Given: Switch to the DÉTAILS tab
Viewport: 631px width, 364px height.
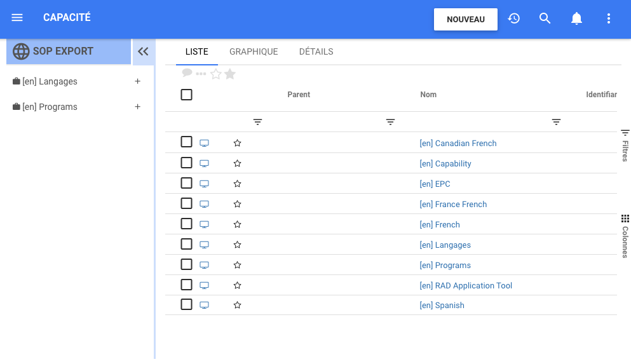Looking at the screenshot, I should tap(316, 51).
